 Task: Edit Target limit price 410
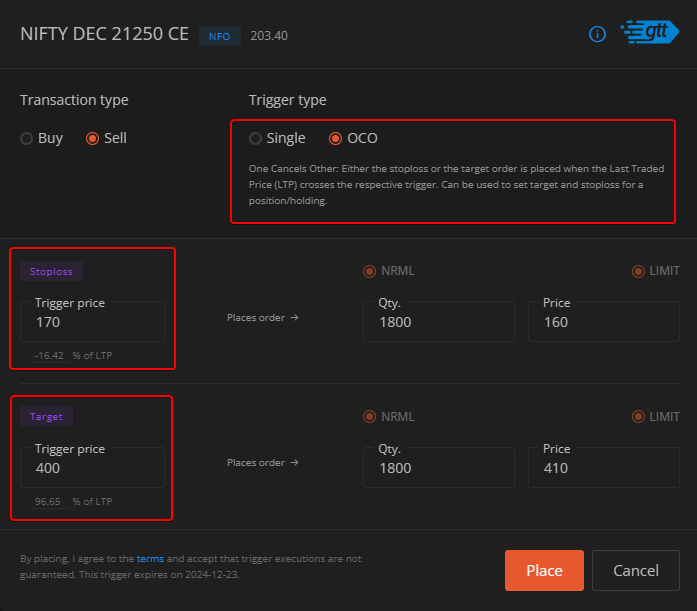point(604,467)
